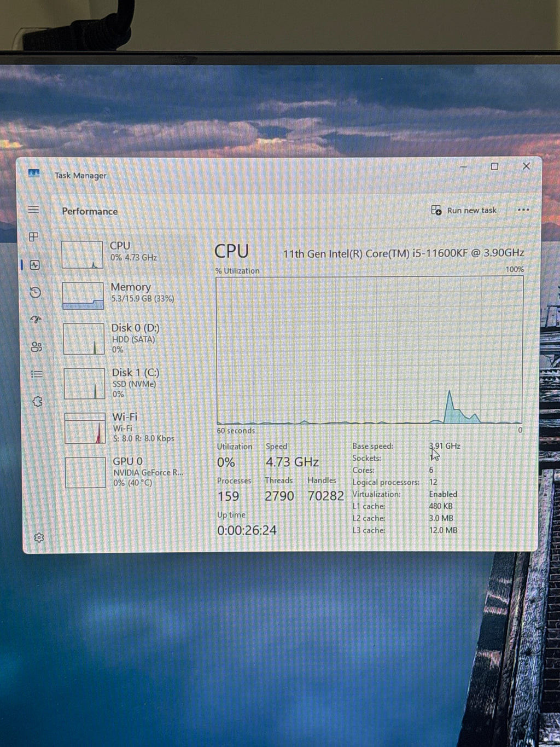
Task: Open the Details page icon
Action: click(37, 374)
